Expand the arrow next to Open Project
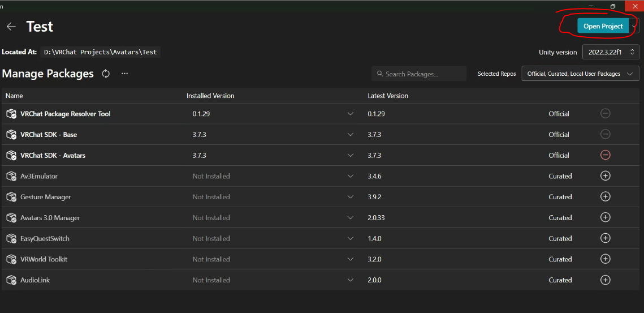The height and width of the screenshot is (313, 644). coord(634,26)
